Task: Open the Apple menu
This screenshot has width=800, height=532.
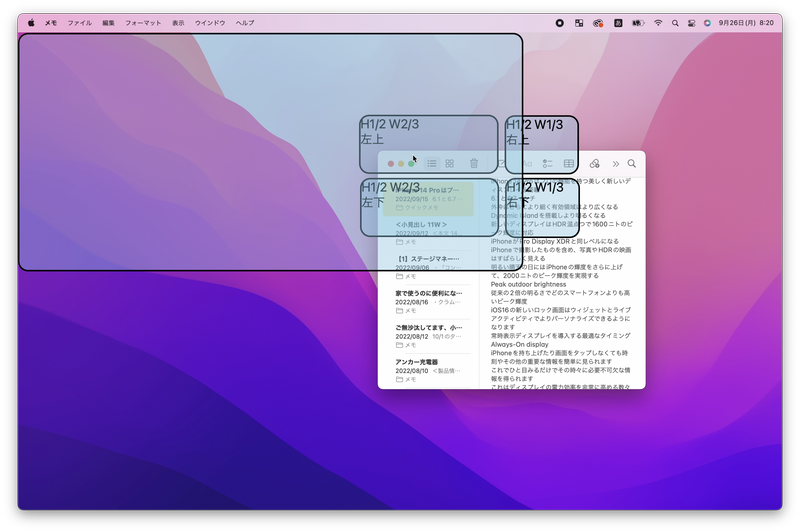Action: tap(31, 23)
